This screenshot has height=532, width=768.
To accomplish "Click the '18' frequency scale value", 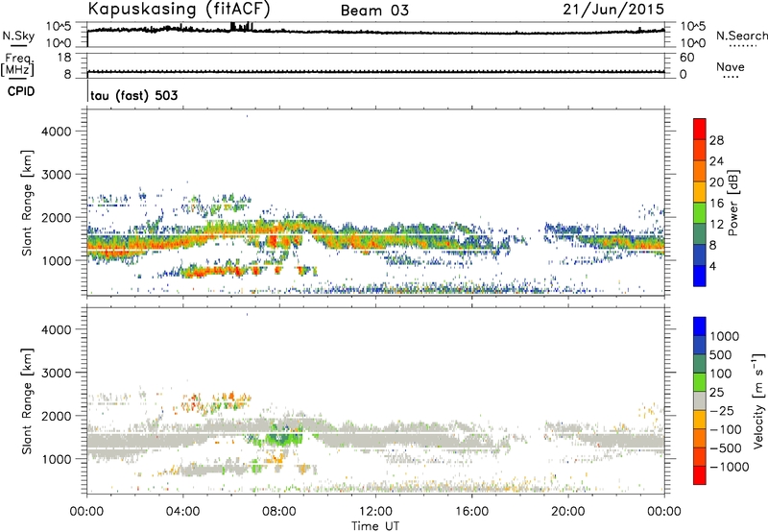I will (x=63, y=58).
